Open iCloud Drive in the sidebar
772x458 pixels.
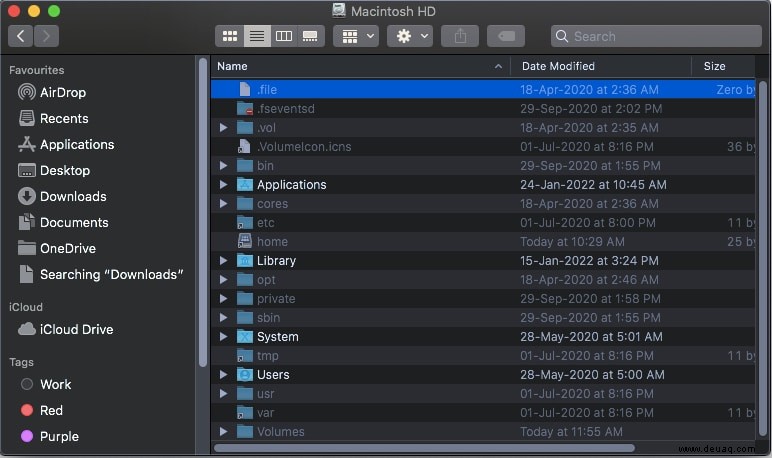point(76,329)
